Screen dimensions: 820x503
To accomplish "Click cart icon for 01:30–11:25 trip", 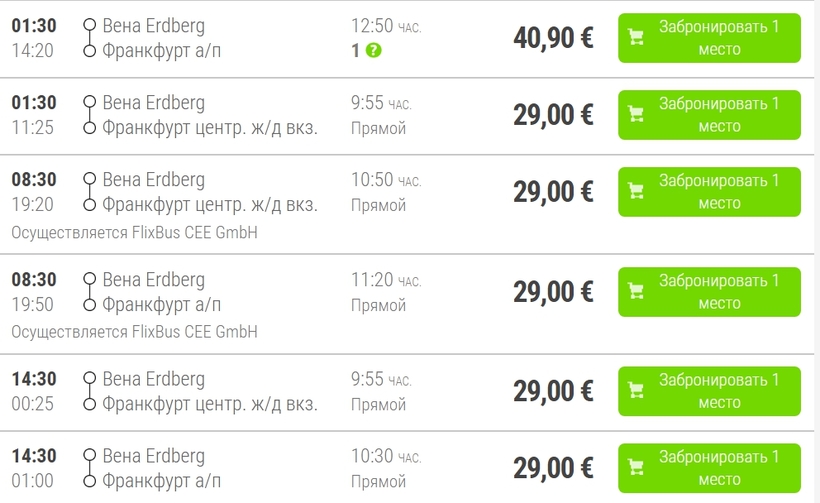I will (636, 114).
